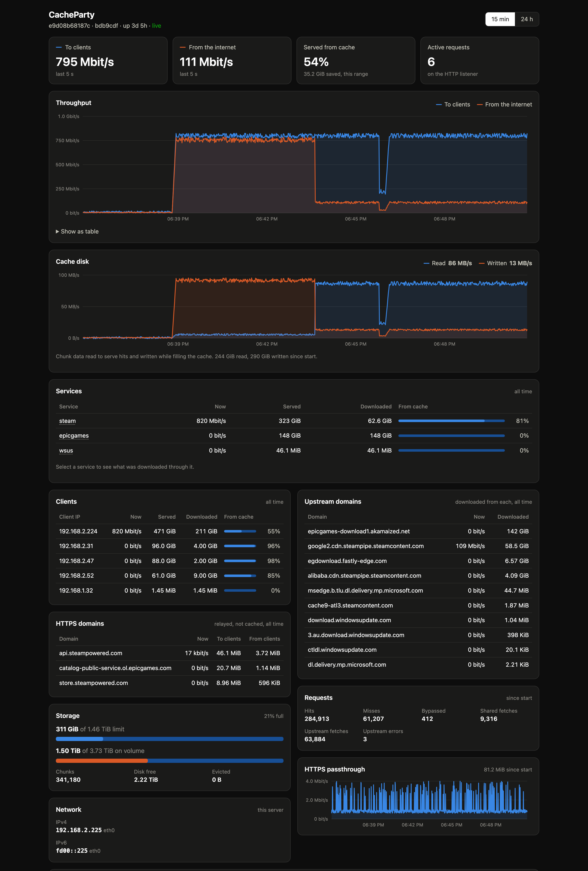The height and width of the screenshot is (871, 588).
Task: Click the steam 81% cache percentage
Action: click(522, 421)
